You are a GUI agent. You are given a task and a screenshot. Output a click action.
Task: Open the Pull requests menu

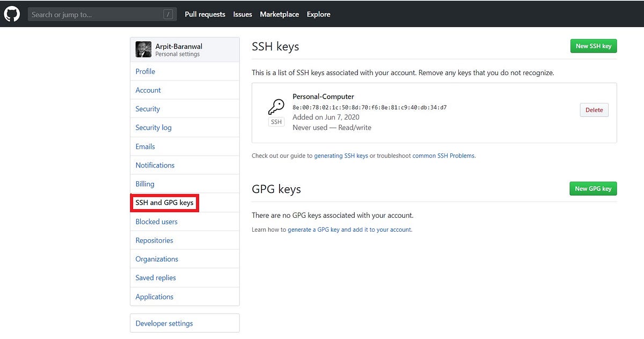[x=205, y=14]
